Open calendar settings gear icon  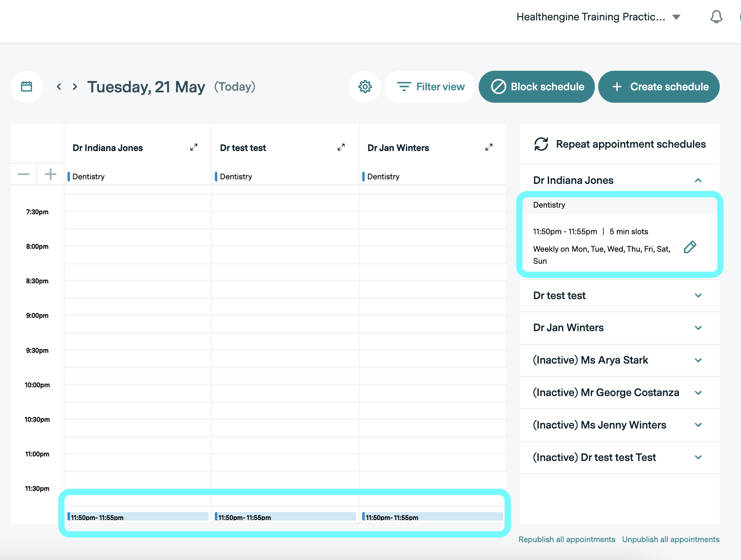pyautogui.click(x=365, y=87)
